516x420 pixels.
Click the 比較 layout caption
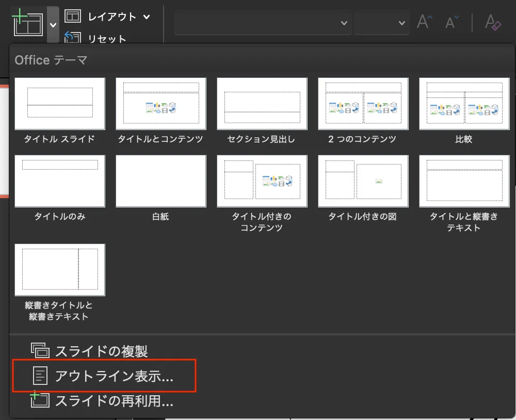(464, 139)
